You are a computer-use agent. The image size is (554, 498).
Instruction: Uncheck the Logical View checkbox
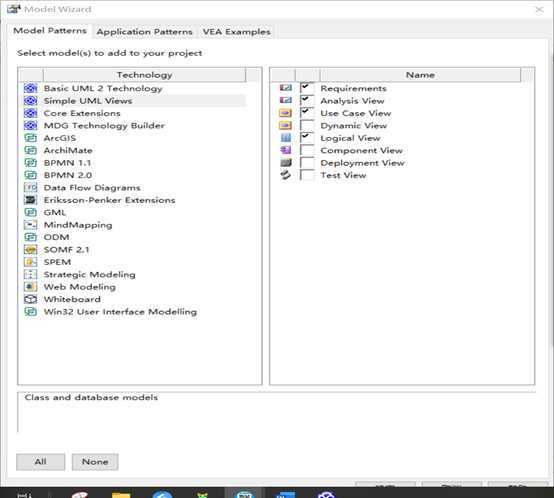[x=307, y=138]
